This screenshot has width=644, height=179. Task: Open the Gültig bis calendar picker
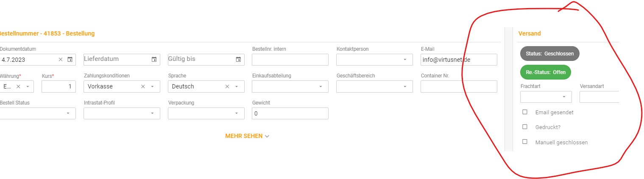(x=239, y=60)
